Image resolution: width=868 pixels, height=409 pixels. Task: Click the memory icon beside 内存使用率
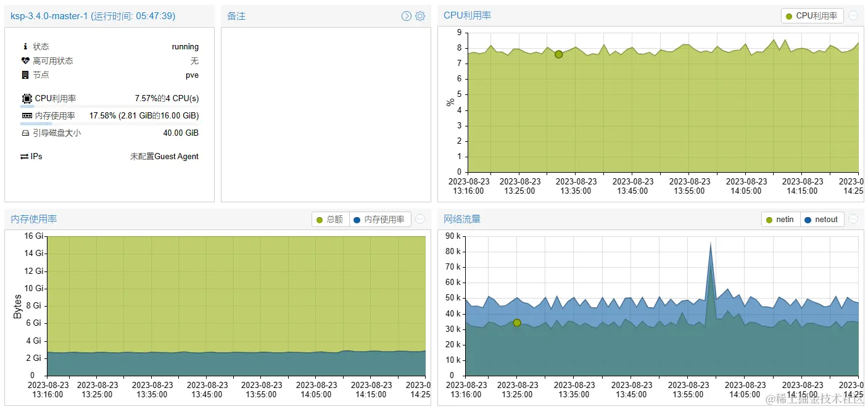27,115
